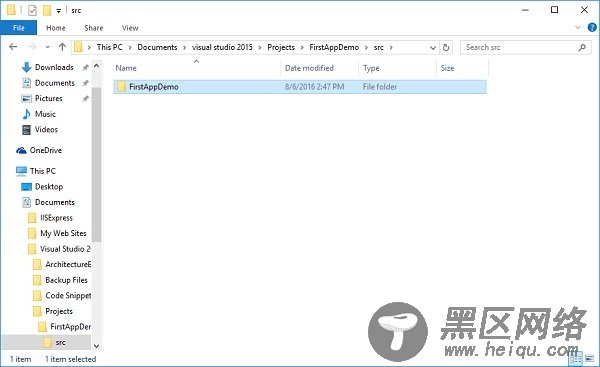Select This PC in navigation pane

pos(42,171)
